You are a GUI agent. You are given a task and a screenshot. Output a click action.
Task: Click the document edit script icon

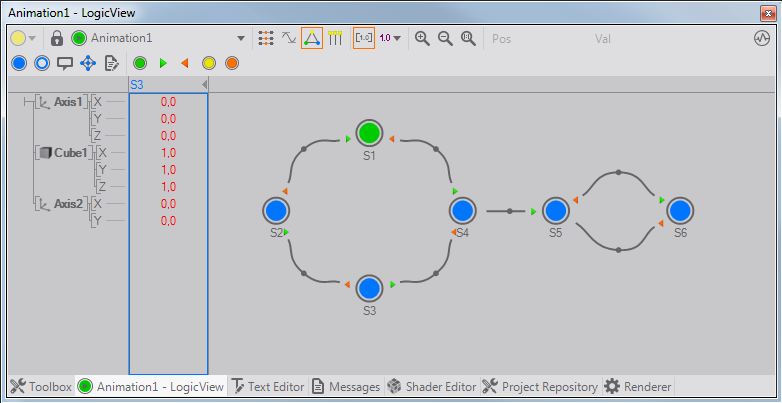pos(111,63)
